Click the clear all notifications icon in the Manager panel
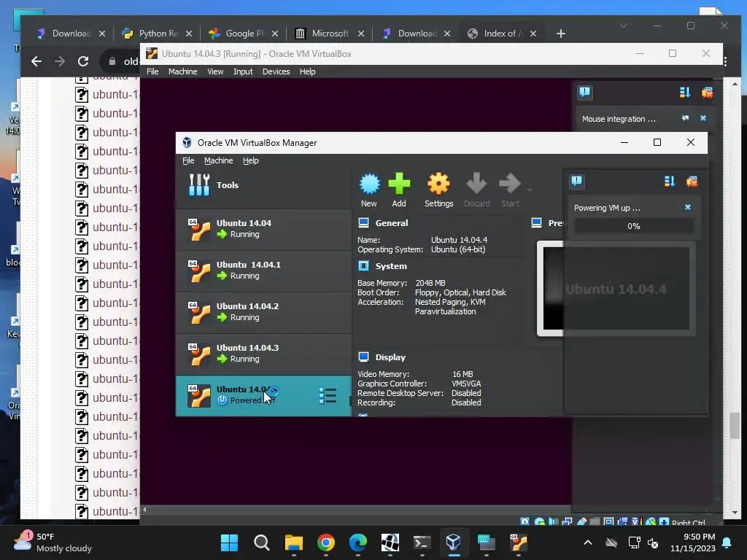Image resolution: width=747 pixels, height=560 pixels. [x=692, y=181]
